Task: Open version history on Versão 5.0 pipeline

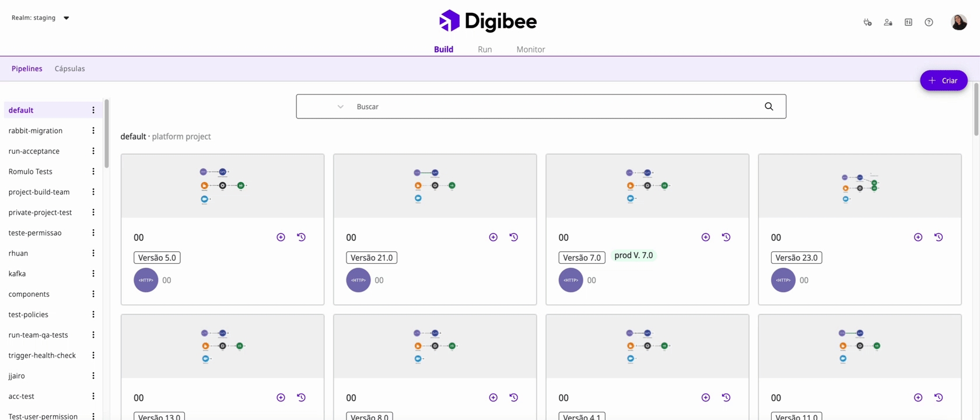Action: [301, 237]
